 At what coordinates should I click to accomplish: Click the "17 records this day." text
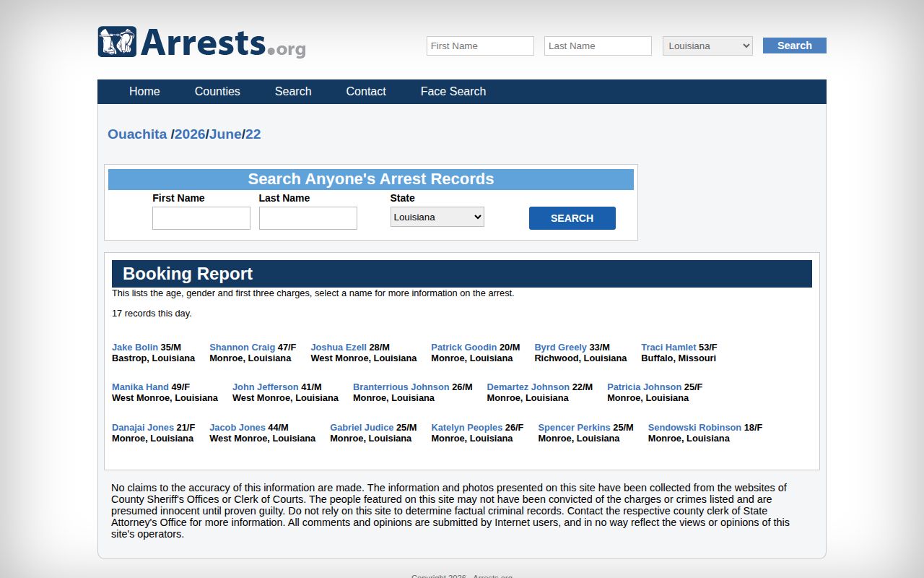[152, 314]
